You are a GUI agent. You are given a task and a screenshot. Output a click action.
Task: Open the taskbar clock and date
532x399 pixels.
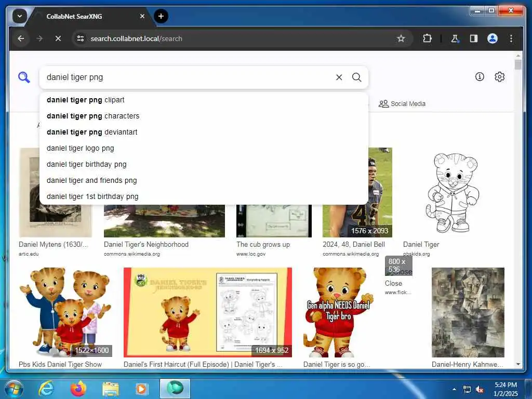pos(506,389)
